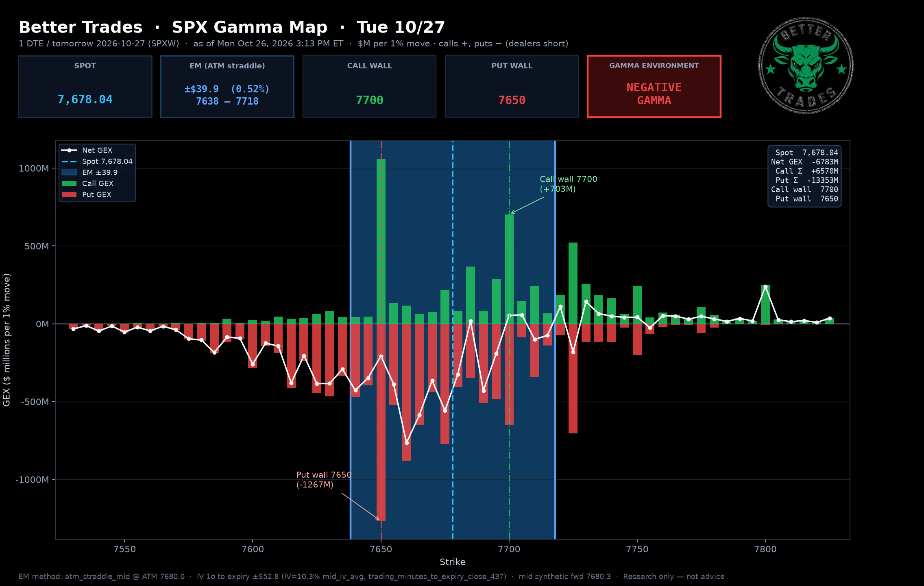Screen dimensions: 924x586
Task: Click the 1000M y-axis label
Action: click(x=34, y=168)
